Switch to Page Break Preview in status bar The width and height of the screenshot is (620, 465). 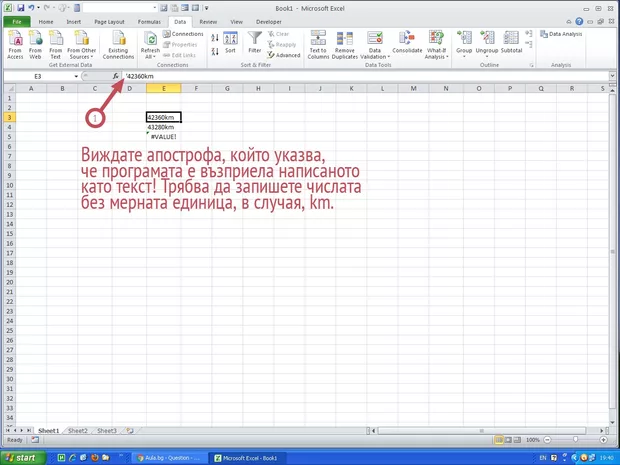point(517,440)
